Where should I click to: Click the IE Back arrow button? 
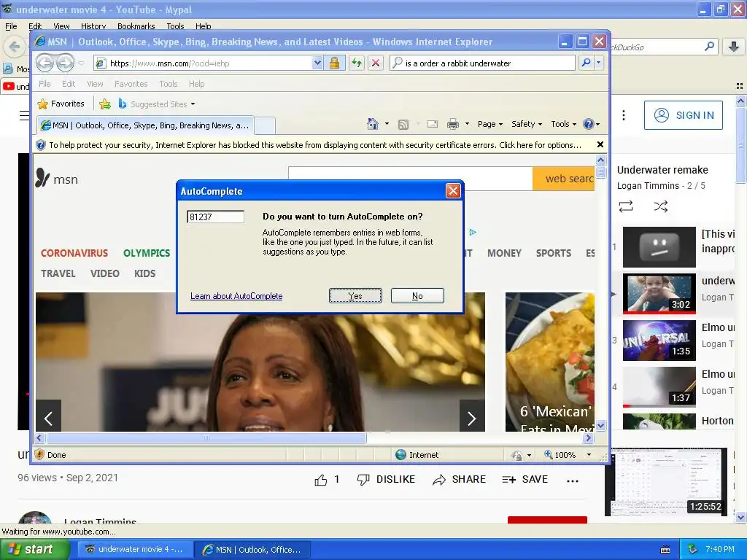click(x=44, y=63)
